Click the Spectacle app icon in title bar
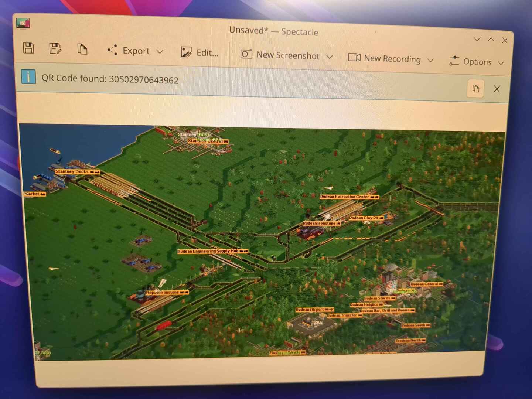532x399 pixels. 23,23
